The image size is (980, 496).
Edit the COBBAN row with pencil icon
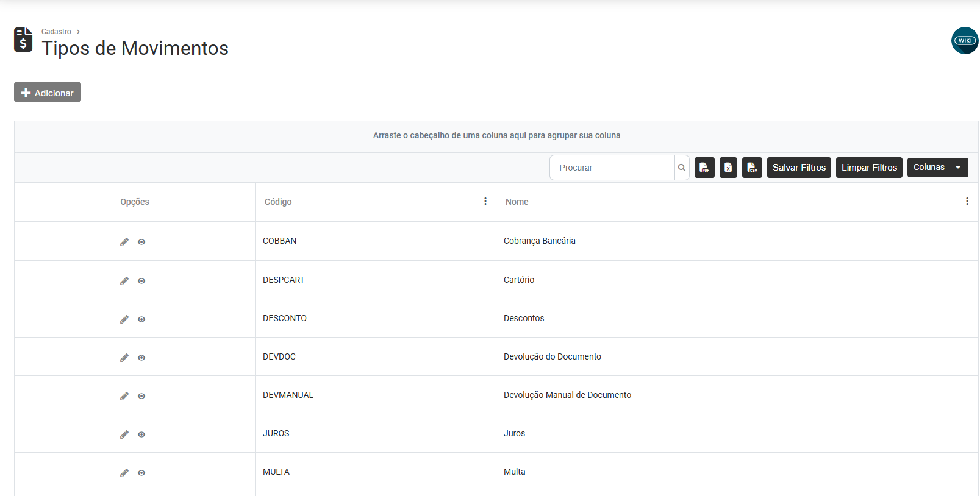pos(124,242)
